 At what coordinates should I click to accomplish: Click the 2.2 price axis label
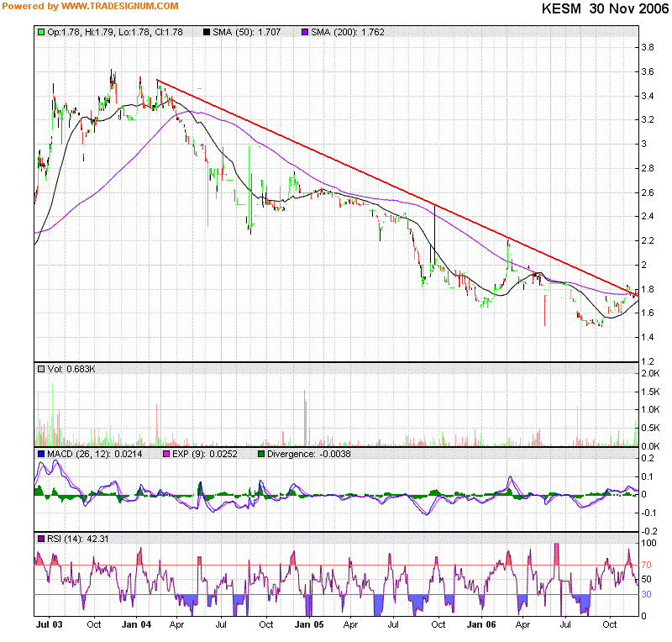pos(648,240)
